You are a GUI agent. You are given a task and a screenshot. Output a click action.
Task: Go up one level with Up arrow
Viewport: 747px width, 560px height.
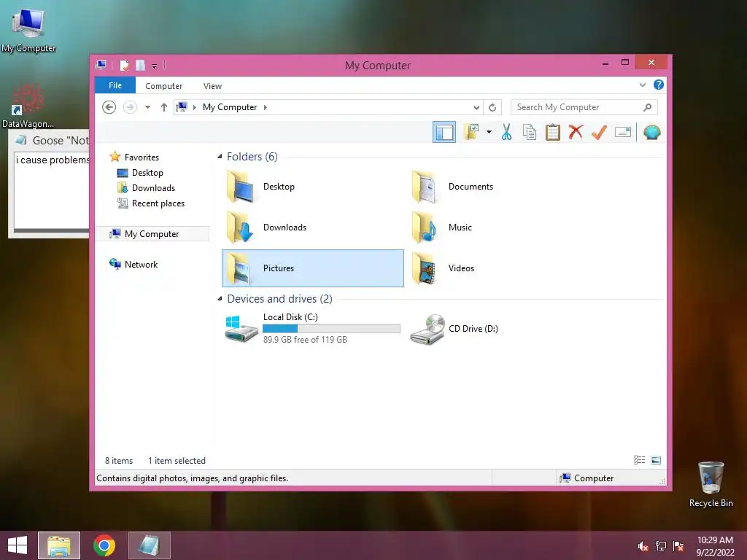(x=164, y=107)
